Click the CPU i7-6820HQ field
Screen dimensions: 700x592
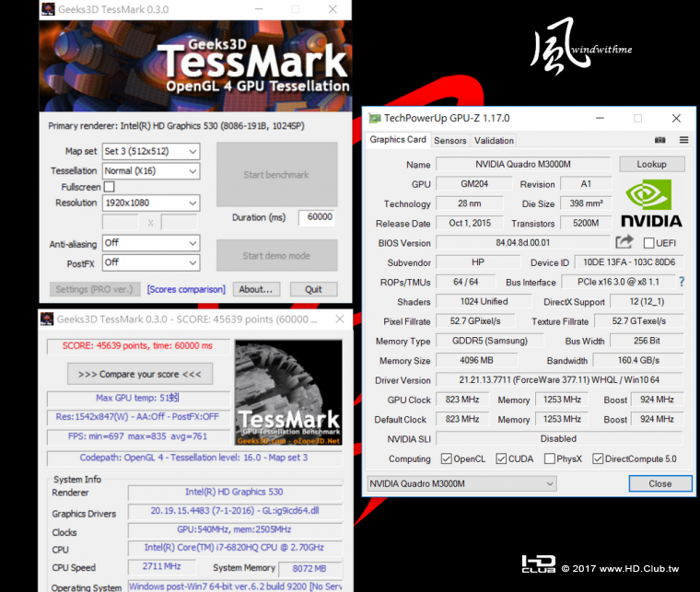234,548
